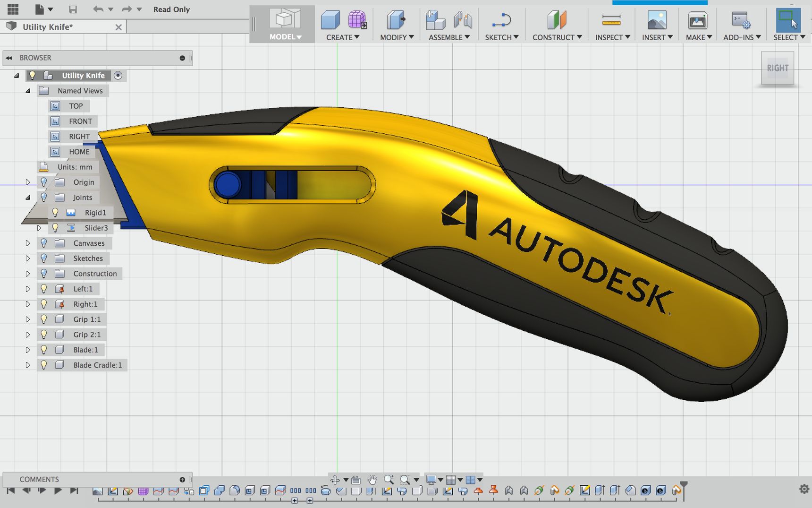
Task: Open the ASSEMBLE menu
Action: [449, 37]
